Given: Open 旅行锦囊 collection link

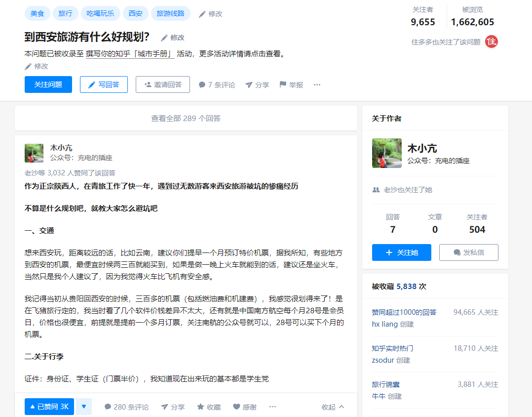Looking at the screenshot, I should point(386,384).
